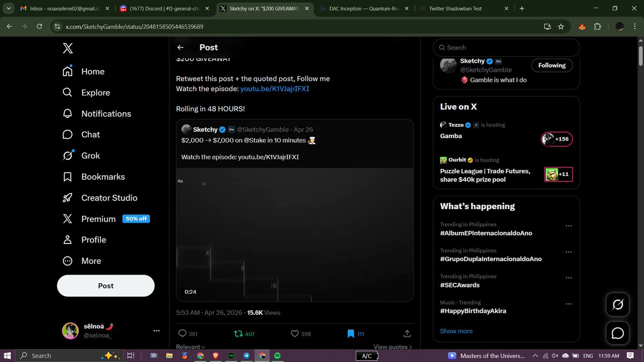
Task: Open the browser profile avatar
Action: click(619, 26)
